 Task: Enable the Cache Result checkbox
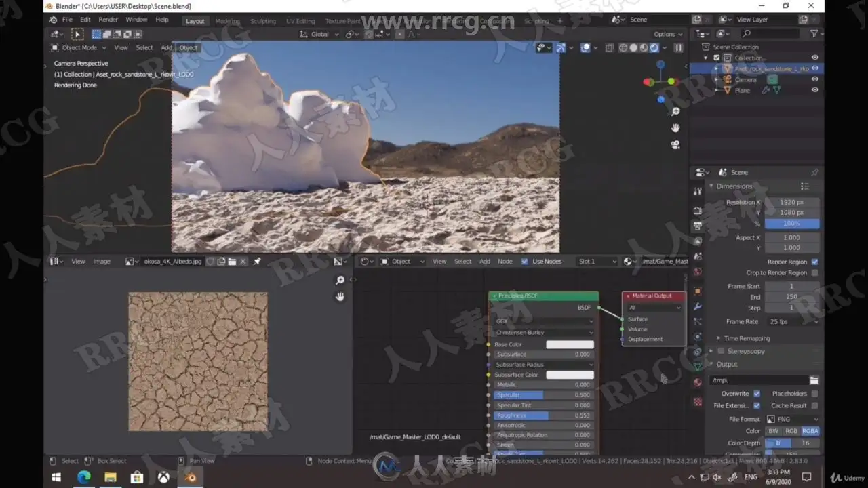click(814, 405)
